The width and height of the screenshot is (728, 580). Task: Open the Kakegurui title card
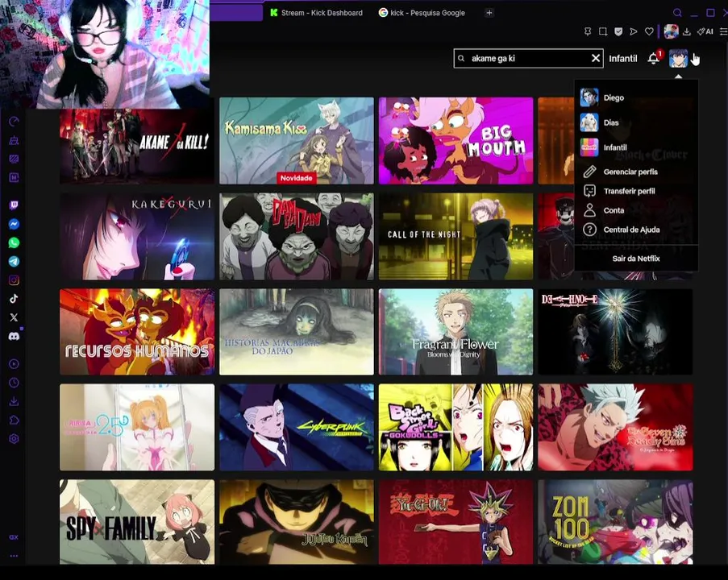pyautogui.click(x=137, y=237)
